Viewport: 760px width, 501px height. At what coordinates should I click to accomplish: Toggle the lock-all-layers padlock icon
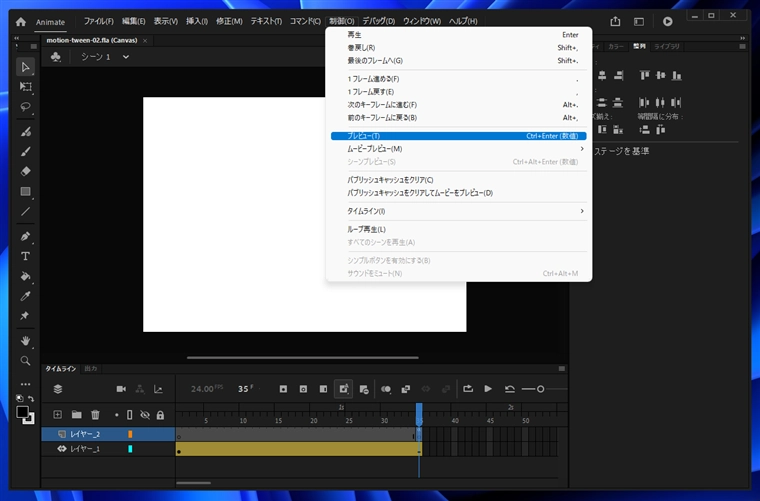point(160,415)
